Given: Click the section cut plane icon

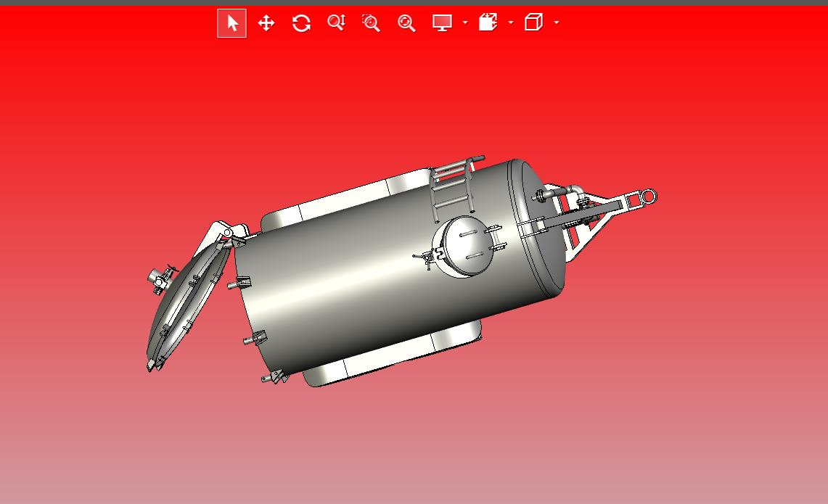Looking at the screenshot, I should tap(488, 22).
